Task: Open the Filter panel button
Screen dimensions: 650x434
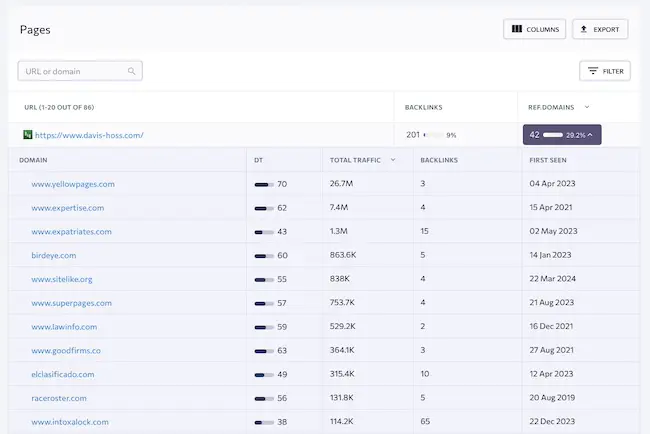Action: click(x=605, y=71)
